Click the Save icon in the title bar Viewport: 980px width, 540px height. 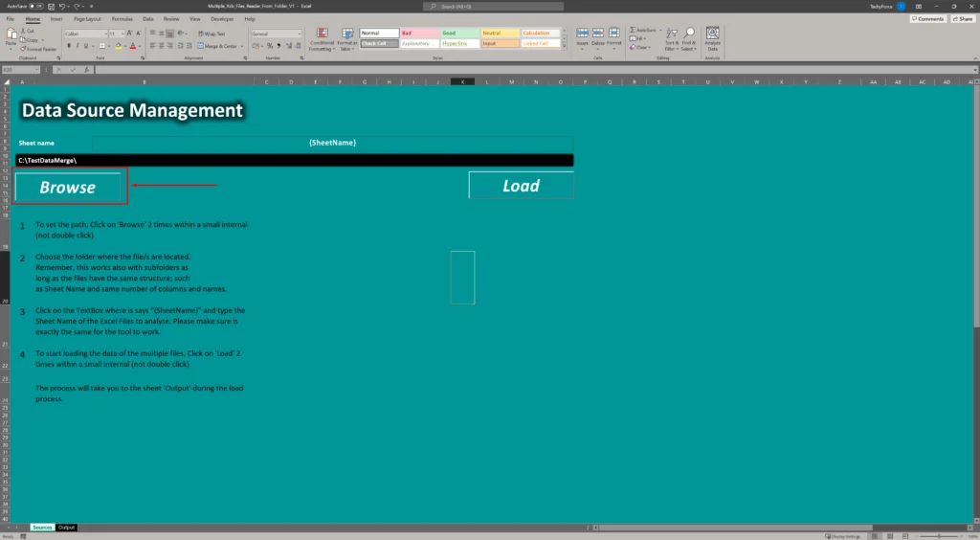51,6
